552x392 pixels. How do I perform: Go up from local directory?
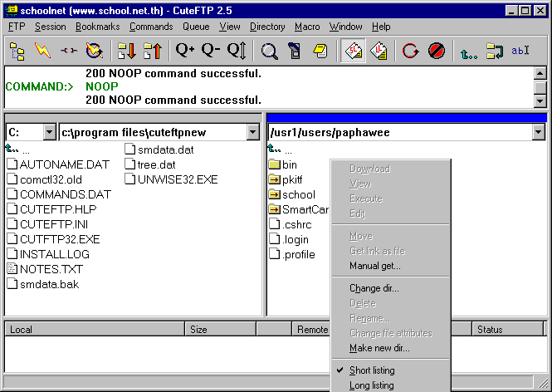17,149
